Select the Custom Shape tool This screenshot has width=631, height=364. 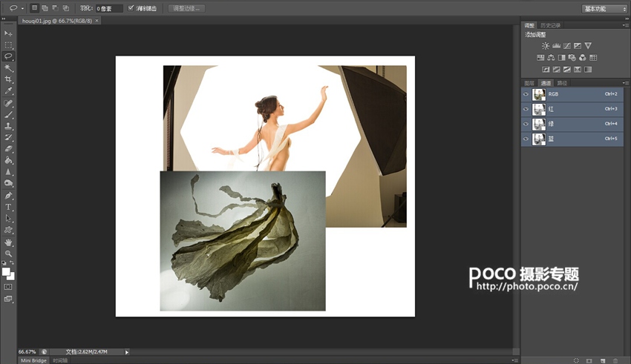pyautogui.click(x=8, y=230)
